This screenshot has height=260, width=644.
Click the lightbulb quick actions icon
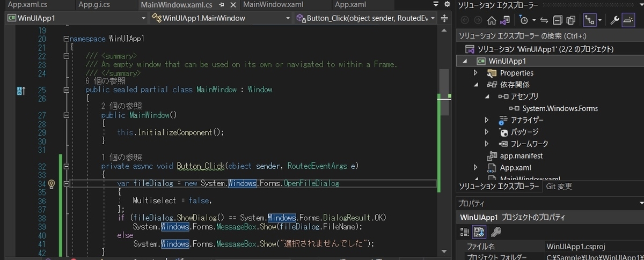(52, 184)
